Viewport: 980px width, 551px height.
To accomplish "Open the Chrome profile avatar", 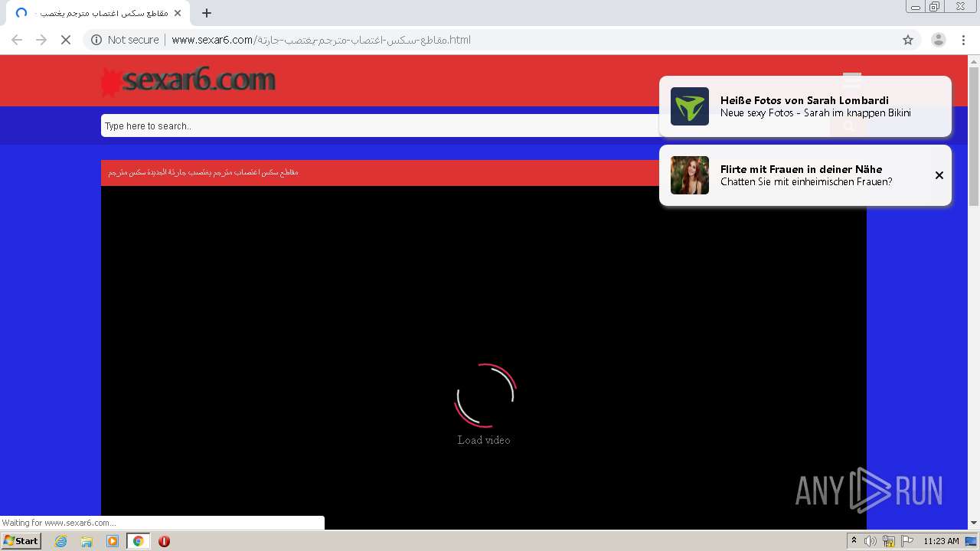I will click(x=939, y=40).
